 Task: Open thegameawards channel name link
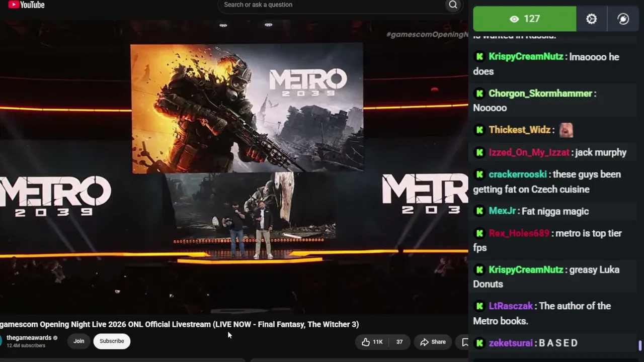pos(29,338)
